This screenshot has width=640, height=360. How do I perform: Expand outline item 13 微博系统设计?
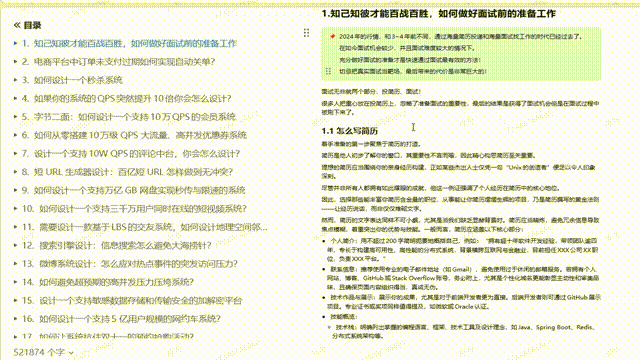click(16, 263)
